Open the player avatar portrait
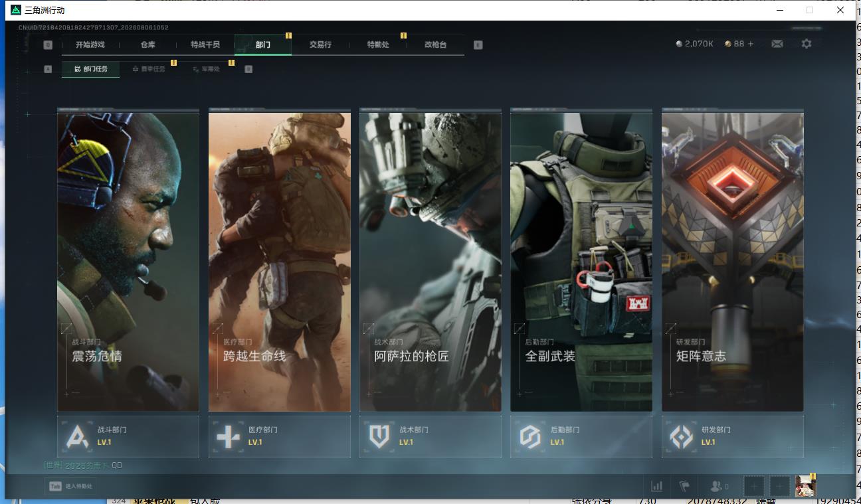 (x=805, y=486)
